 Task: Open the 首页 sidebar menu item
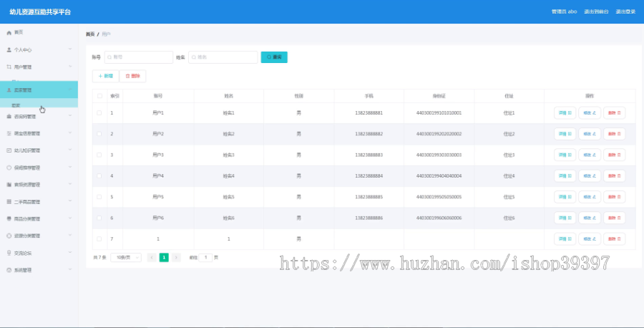[x=39, y=32]
